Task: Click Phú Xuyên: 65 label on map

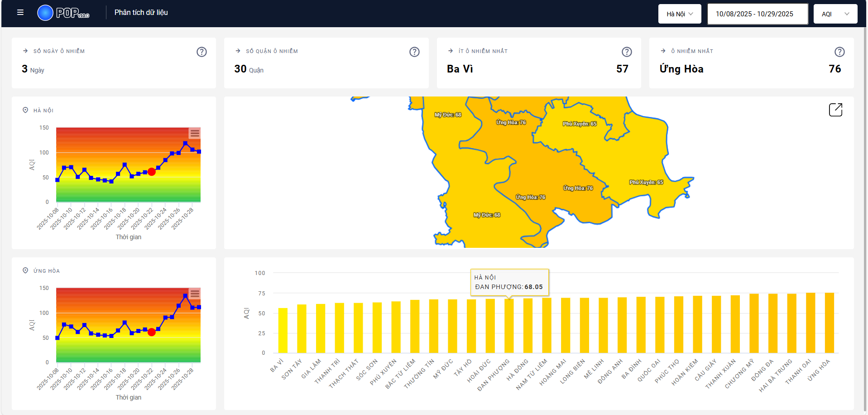Action: [580, 124]
